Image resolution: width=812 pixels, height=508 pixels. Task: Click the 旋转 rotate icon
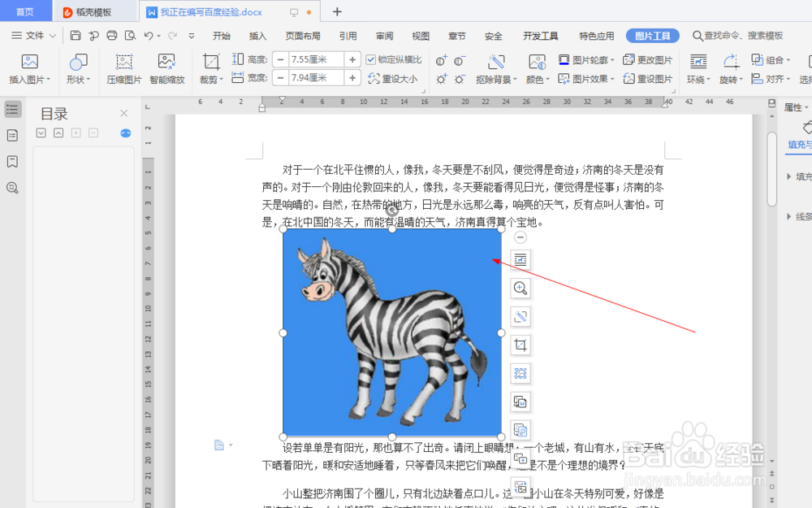731,62
